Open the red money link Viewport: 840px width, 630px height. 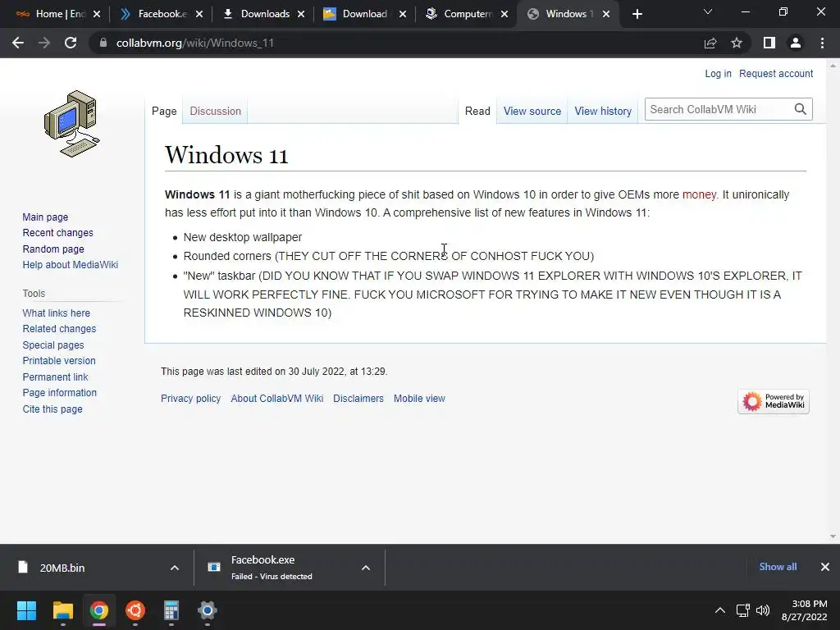699,194
